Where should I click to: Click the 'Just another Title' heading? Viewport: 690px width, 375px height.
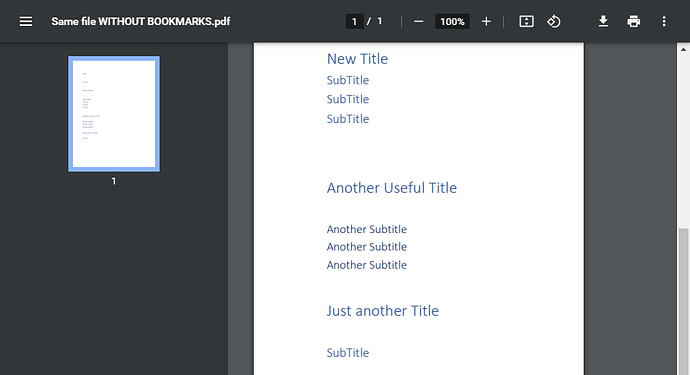pyautogui.click(x=382, y=311)
